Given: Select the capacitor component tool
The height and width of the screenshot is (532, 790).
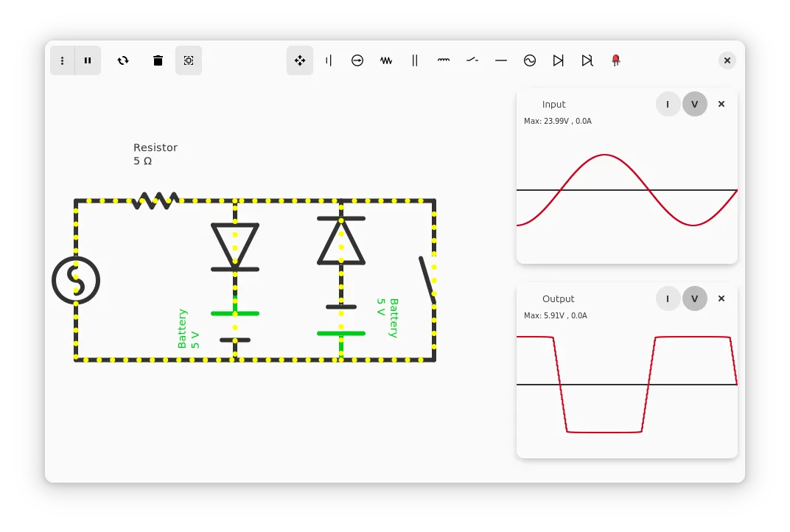Looking at the screenshot, I should (415, 60).
